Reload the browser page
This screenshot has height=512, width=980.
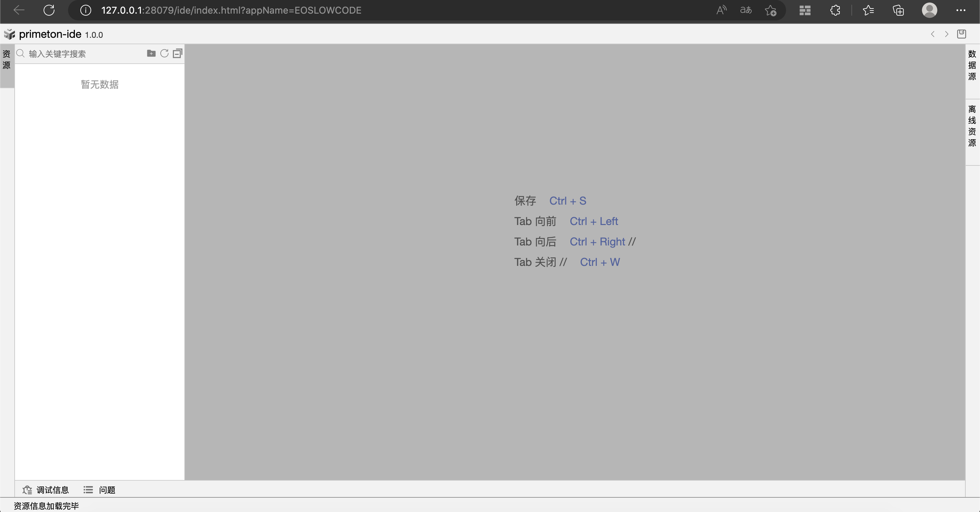49,10
